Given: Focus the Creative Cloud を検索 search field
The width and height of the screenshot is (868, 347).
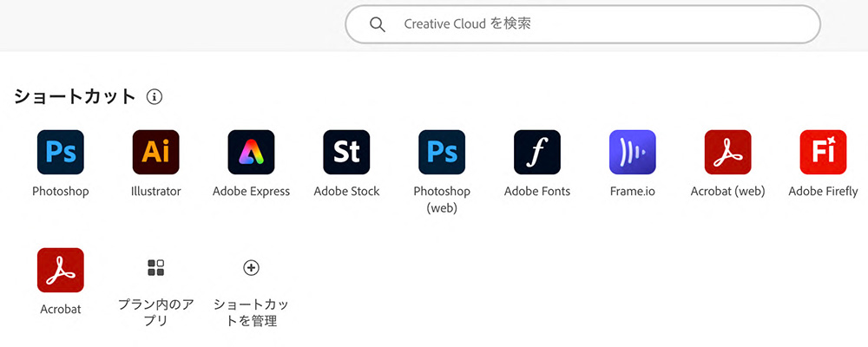Looking at the screenshot, I should click(x=582, y=24).
